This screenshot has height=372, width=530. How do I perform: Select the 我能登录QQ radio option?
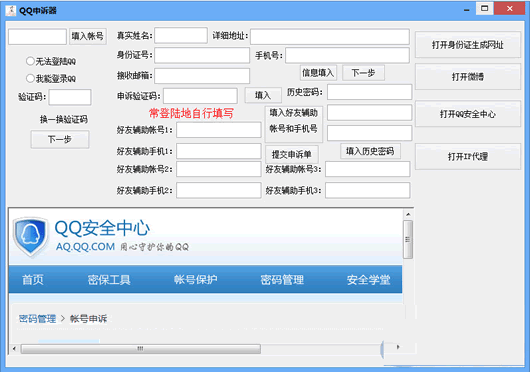[x=51, y=78]
